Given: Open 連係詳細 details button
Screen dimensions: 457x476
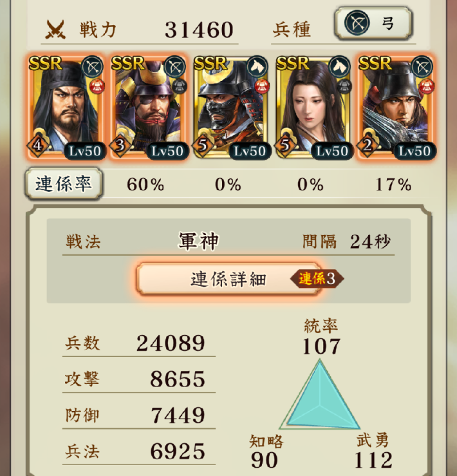Looking at the screenshot, I should click(230, 279).
